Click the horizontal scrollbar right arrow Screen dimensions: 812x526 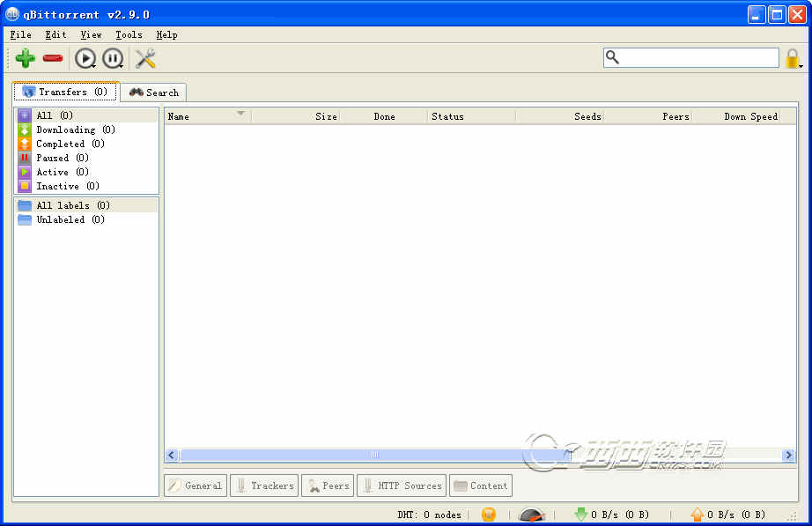(x=788, y=455)
